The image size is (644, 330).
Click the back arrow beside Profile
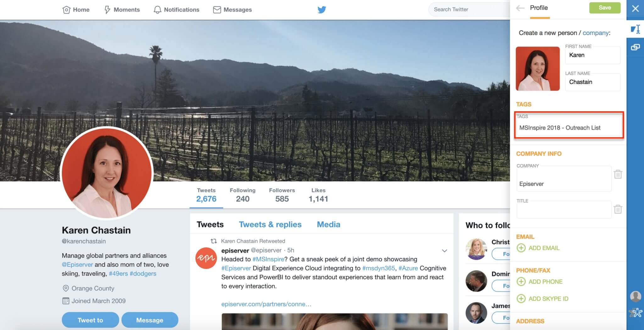520,8
